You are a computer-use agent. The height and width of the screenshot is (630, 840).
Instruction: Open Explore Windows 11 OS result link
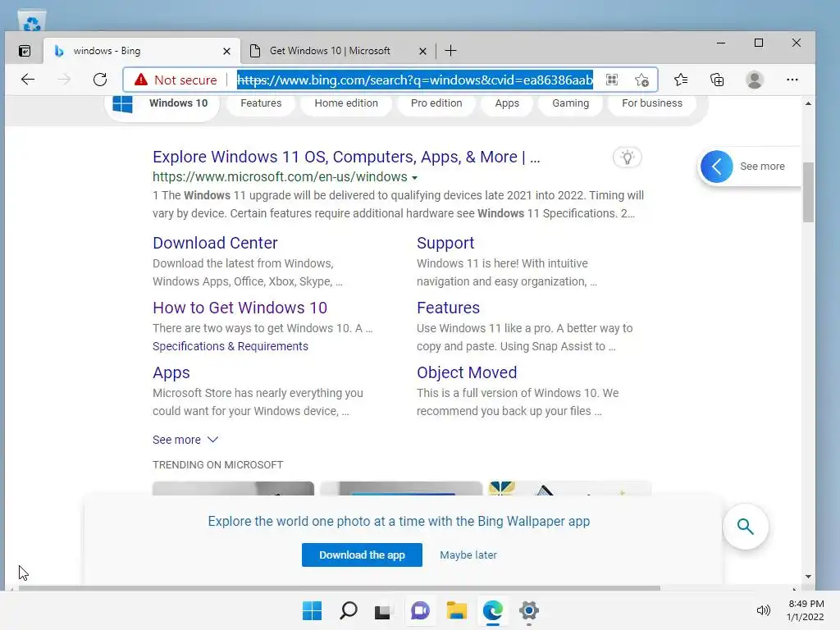click(346, 157)
